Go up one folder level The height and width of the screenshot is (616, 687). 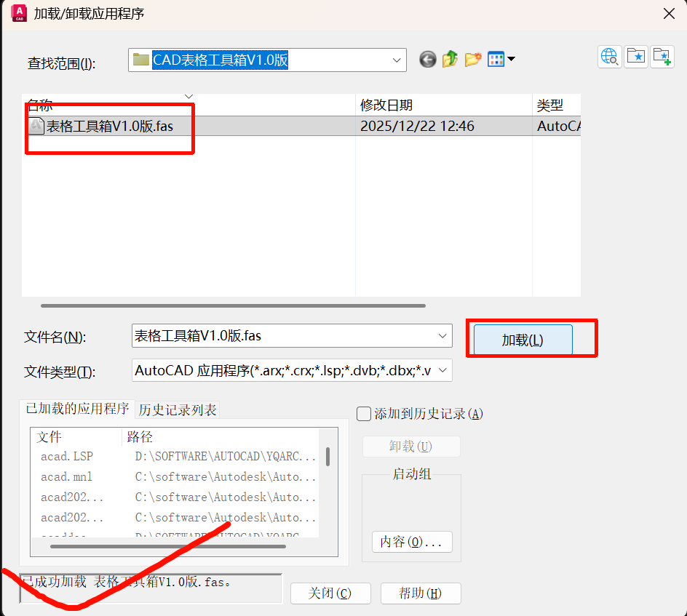(x=450, y=60)
